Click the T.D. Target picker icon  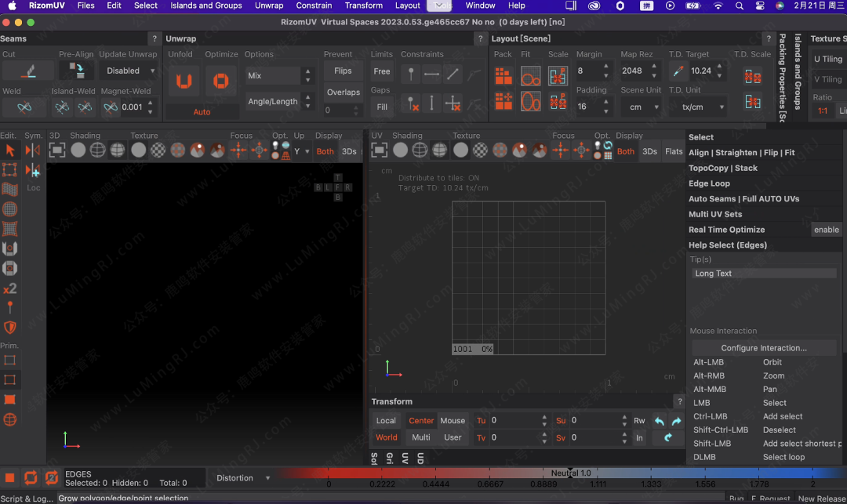(x=678, y=71)
